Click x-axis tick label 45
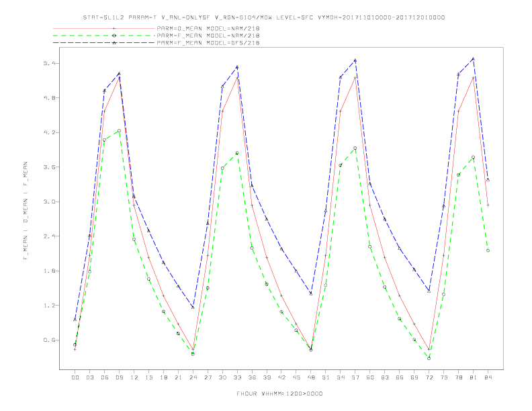The image size is (532, 411). (296, 377)
